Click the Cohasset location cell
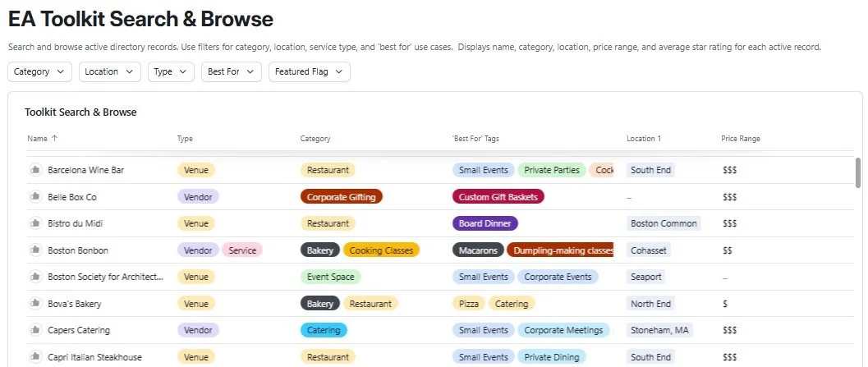Image resolution: width=868 pixels, height=367 pixels. click(648, 250)
